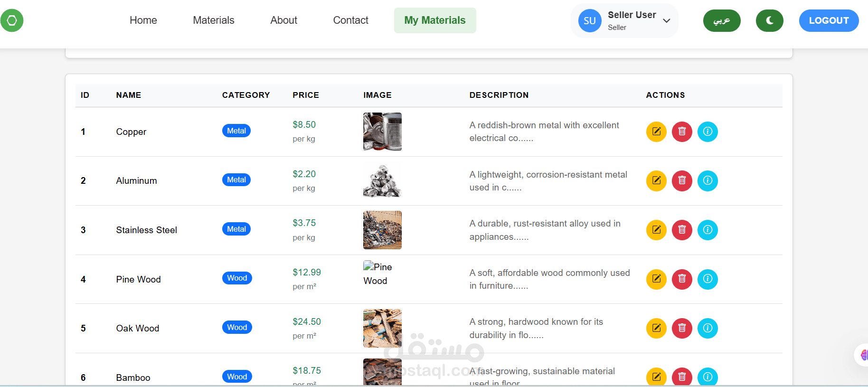
Task: Click the Metal badge for Stainless Steel
Action: click(x=236, y=229)
